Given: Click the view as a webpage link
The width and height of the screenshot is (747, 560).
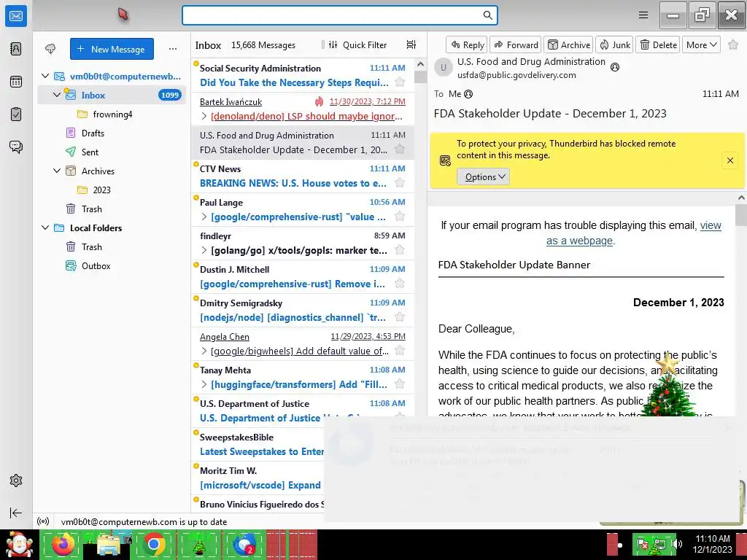Looking at the screenshot, I should point(634,233).
